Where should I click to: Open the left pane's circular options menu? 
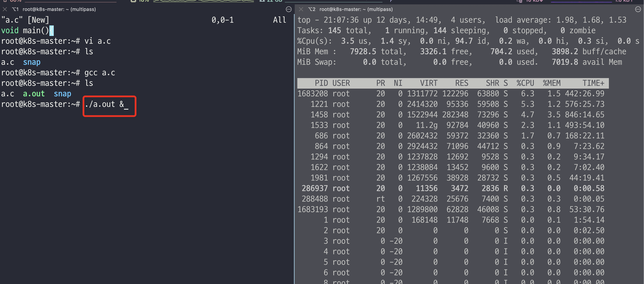click(289, 9)
